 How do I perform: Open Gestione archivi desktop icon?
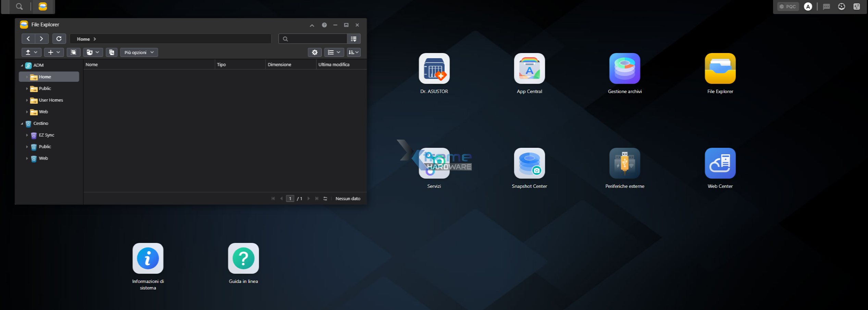point(624,68)
